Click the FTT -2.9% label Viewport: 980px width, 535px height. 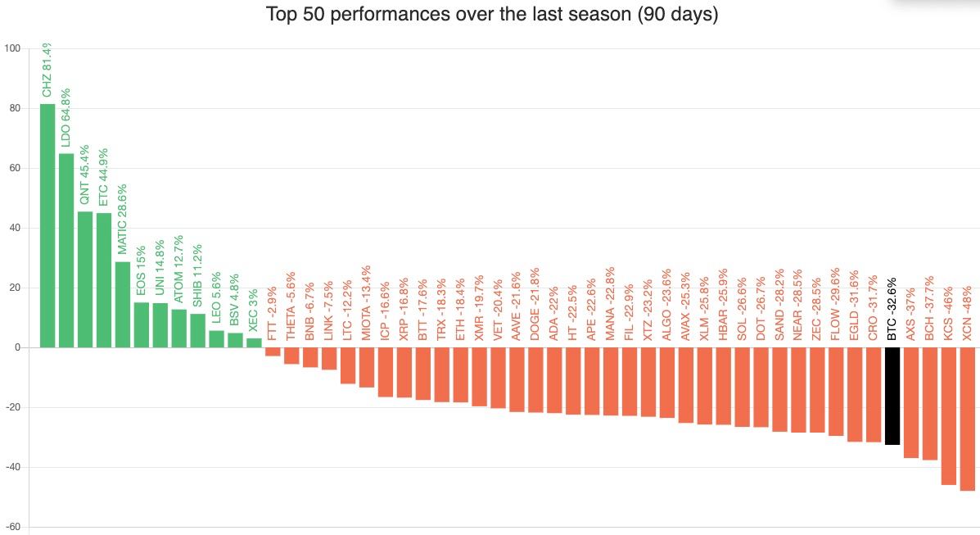coord(273,311)
